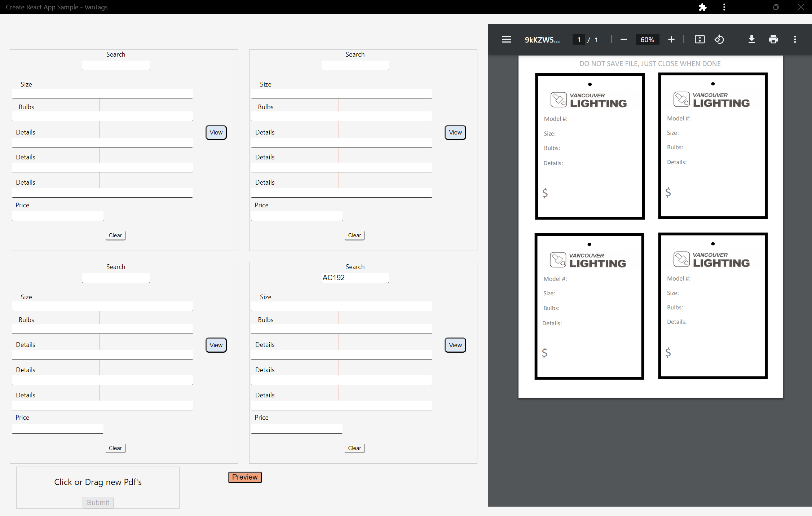Viewport: 812px width, 516px height.
Task: Open the PDF viewer hamburger menu
Action: [506, 39]
